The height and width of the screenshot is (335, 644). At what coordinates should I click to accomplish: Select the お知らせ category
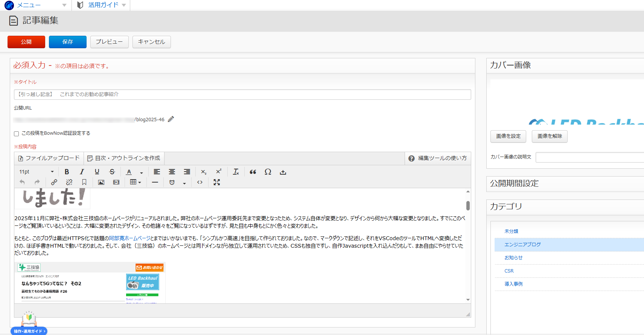(x=513, y=258)
